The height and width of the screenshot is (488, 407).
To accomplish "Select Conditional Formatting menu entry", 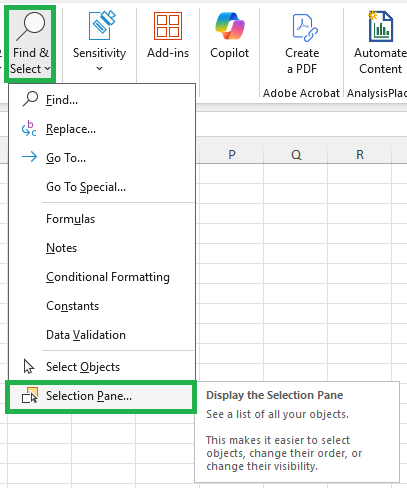I will [x=102, y=277].
